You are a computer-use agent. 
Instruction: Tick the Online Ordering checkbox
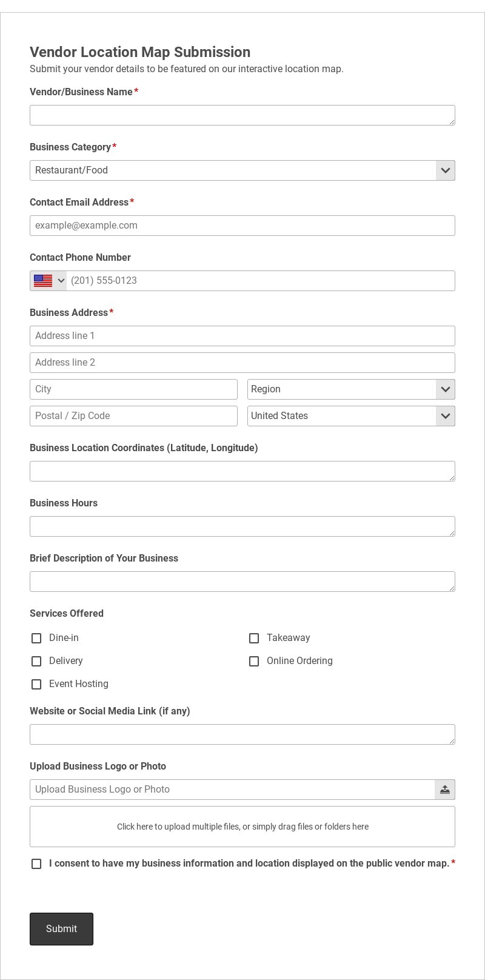[x=254, y=661]
